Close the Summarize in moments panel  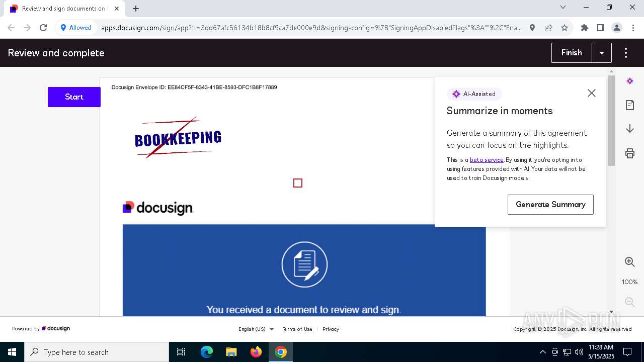click(x=592, y=93)
